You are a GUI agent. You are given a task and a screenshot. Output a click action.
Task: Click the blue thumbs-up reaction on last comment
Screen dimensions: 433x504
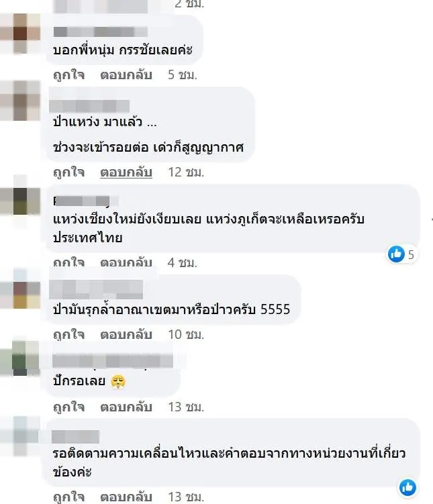[x=407, y=487]
